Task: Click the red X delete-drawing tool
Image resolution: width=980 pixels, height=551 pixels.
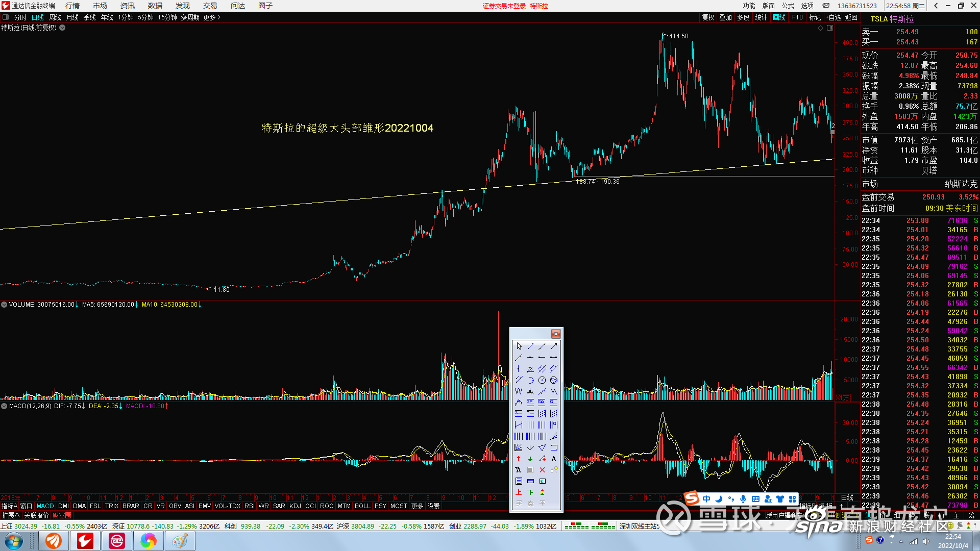Action: [542, 470]
